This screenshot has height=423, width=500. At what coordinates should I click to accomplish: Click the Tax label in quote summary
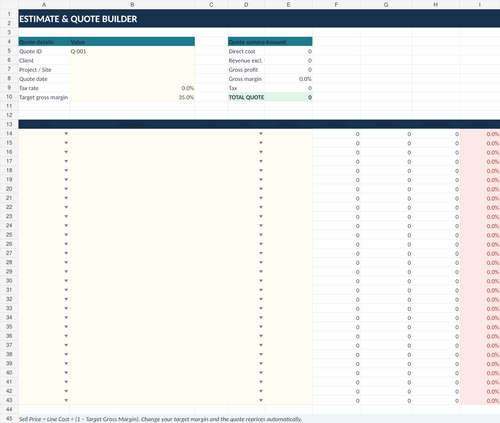click(x=233, y=88)
